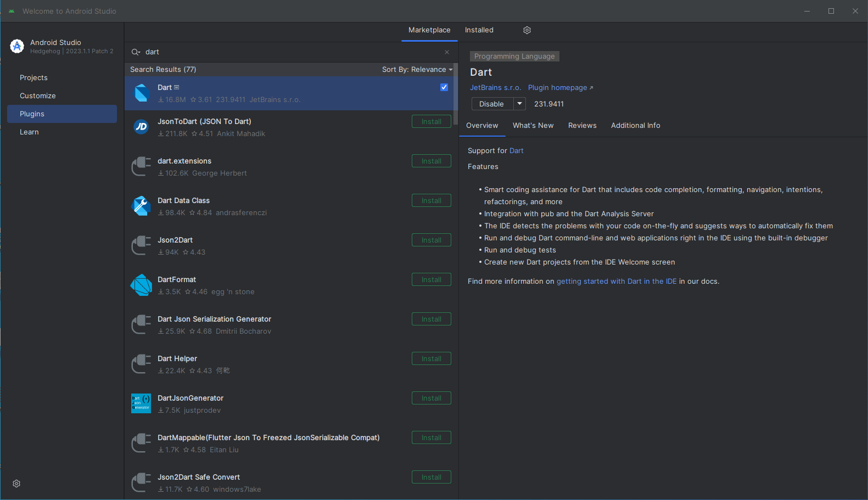This screenshot has width=868, height=500.
Task: Click the Json2Dart Safe Convert plugin icon
Action: tap(142, 482)
